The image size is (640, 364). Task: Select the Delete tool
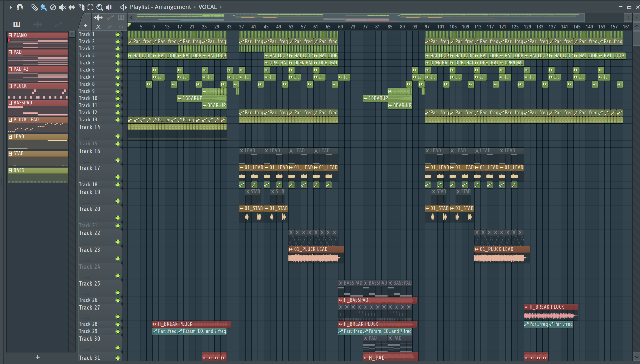[53, 7]
